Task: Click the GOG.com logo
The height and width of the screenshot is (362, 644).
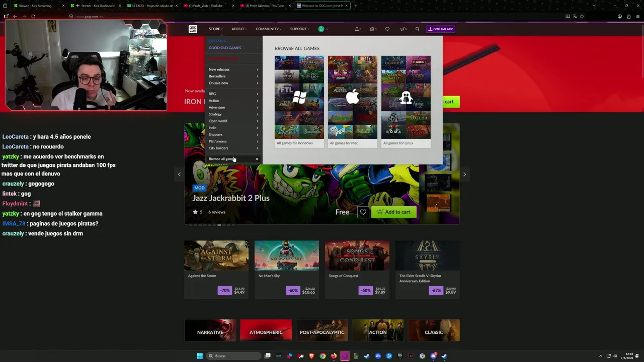Action: 193,29
